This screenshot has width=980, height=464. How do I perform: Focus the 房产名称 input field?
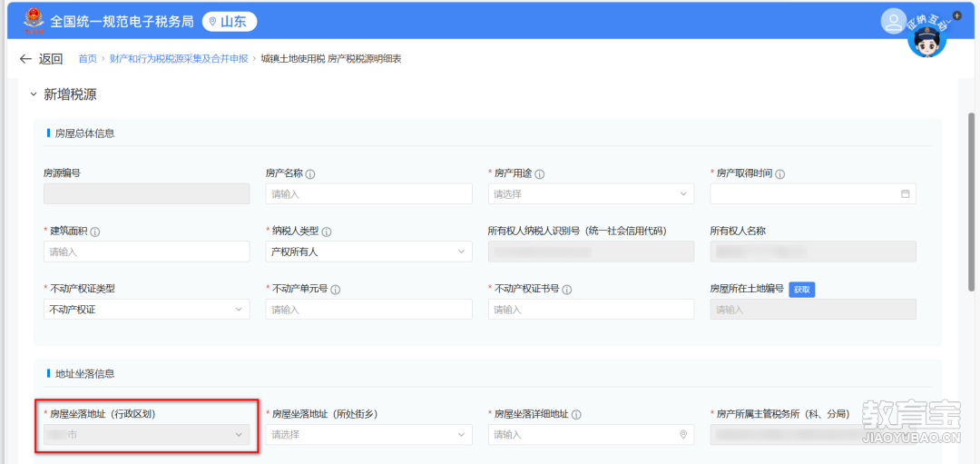(368, 193)
